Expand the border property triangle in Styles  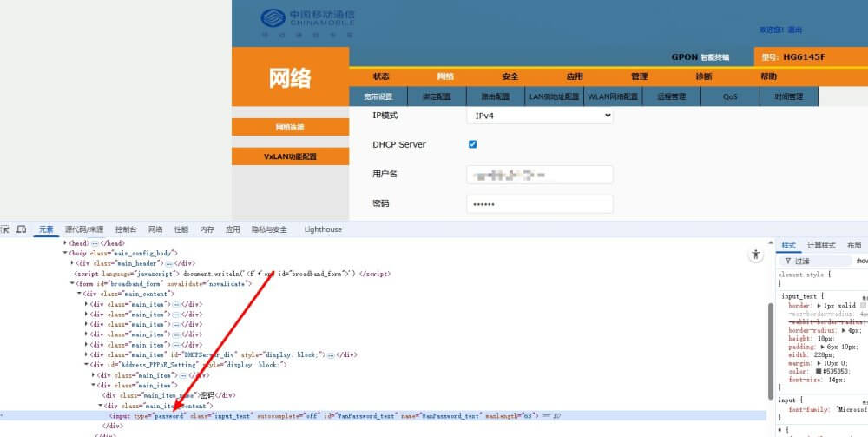click(x=819, y=306)
